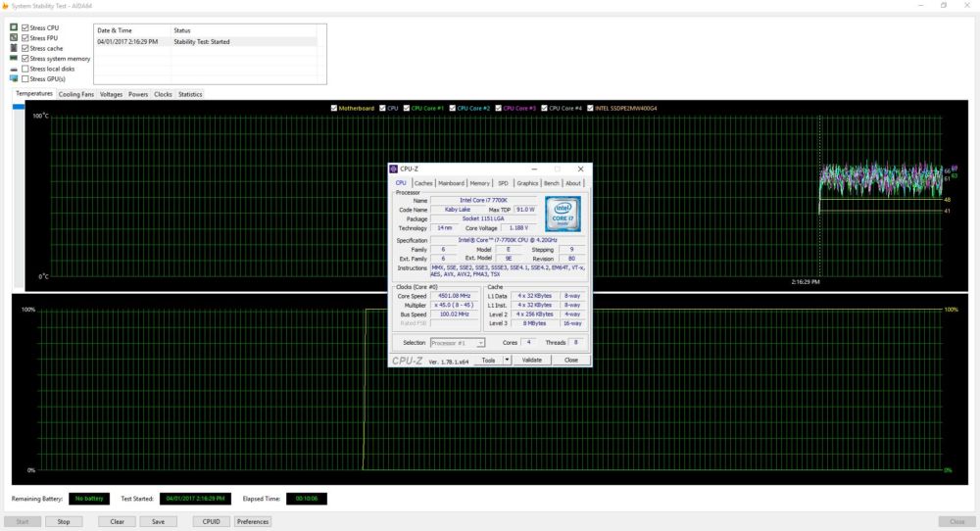Click the Multiplier x 45.0 value
This screenshot has height=531, width=980.
pos(455,305)
